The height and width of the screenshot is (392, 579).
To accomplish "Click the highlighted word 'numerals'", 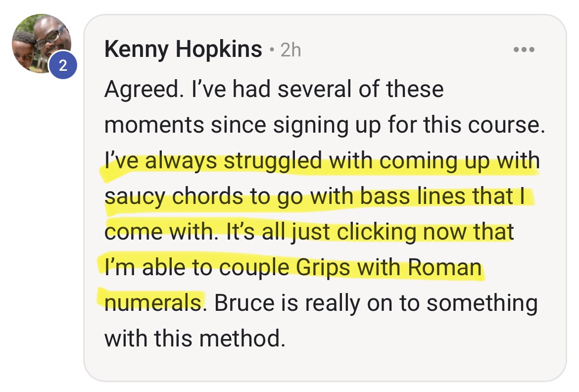I will 153,303.
